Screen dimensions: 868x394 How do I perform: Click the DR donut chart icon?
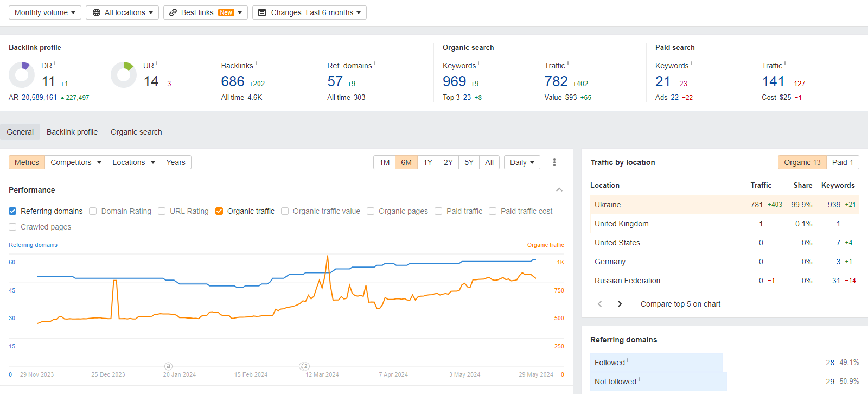coord(22,75)
